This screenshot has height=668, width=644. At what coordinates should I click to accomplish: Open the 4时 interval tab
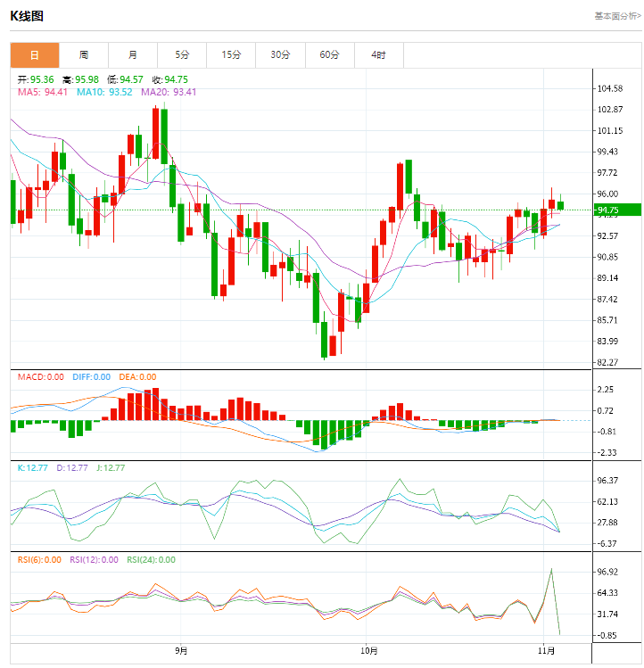(x=379, y=55)
